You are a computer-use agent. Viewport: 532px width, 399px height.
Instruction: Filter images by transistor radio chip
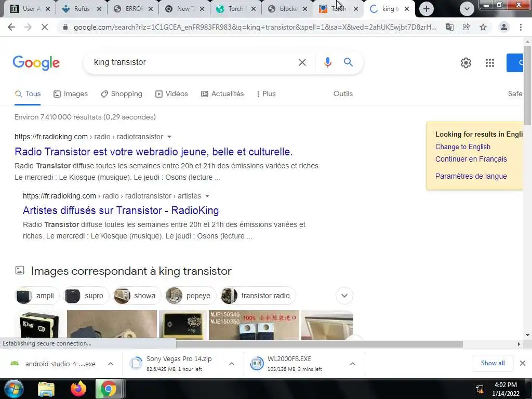(x=258, y=296)
